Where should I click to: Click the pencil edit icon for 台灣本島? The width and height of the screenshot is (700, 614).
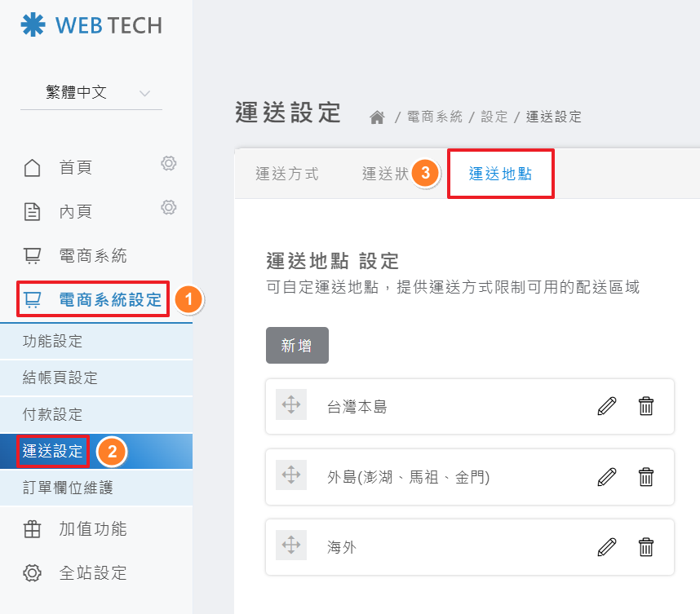pos(606,406)
